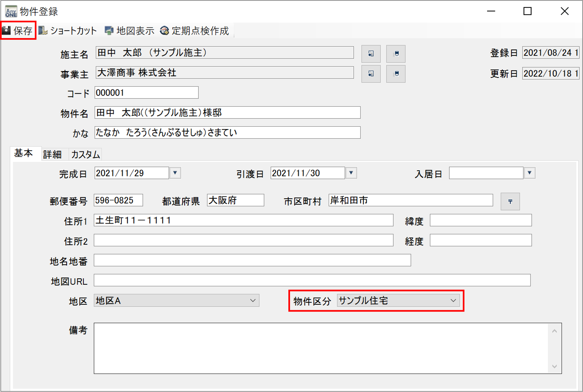Viewport: 583px width, 392px height.
Task: Click the first icon button beside 事業主
Action: point(371,74)
